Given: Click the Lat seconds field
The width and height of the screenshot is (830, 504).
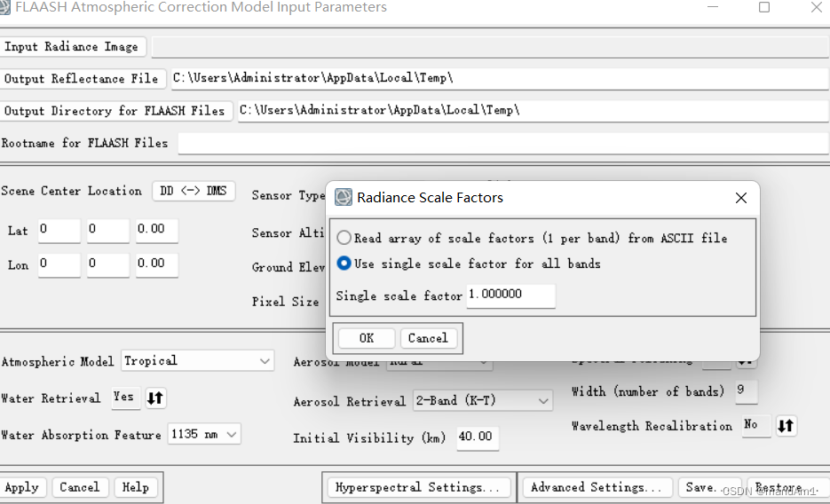Looking at the screenshot, I should (x=157, y=231).
